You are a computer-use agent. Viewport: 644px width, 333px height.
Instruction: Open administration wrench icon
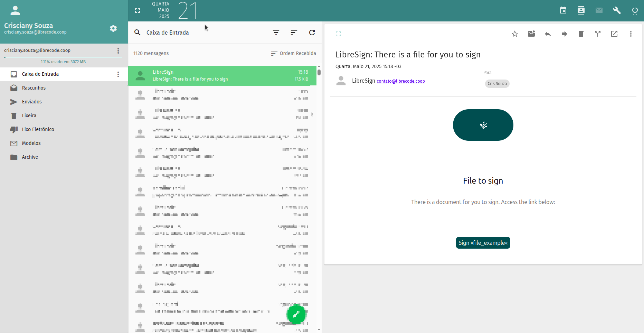[617, 10]
